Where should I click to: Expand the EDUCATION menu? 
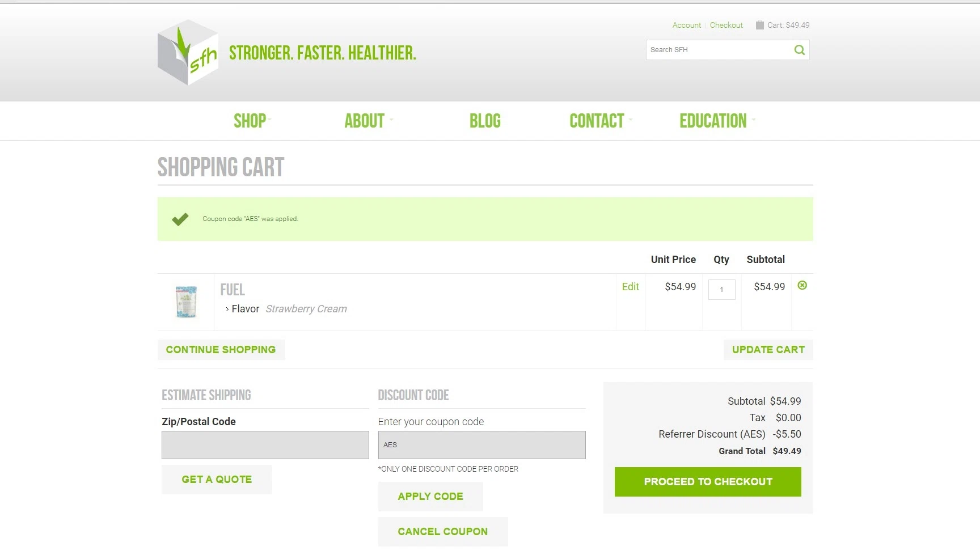tap(717, 121)
